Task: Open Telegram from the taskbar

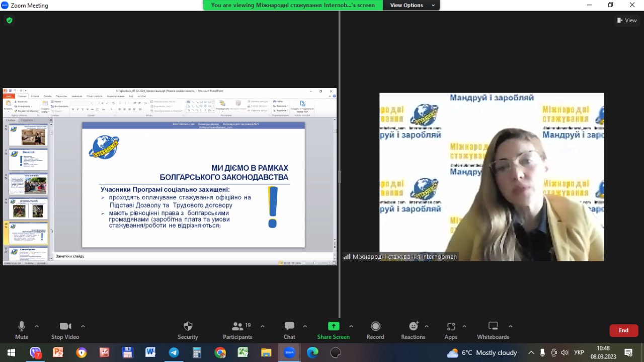Action: click(174, 352)
